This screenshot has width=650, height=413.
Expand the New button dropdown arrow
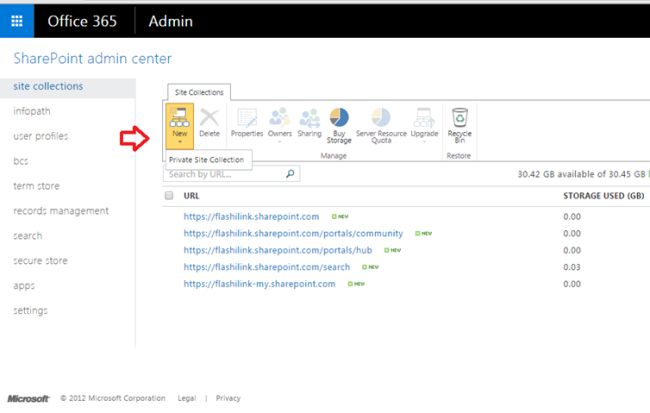[179, 142]
